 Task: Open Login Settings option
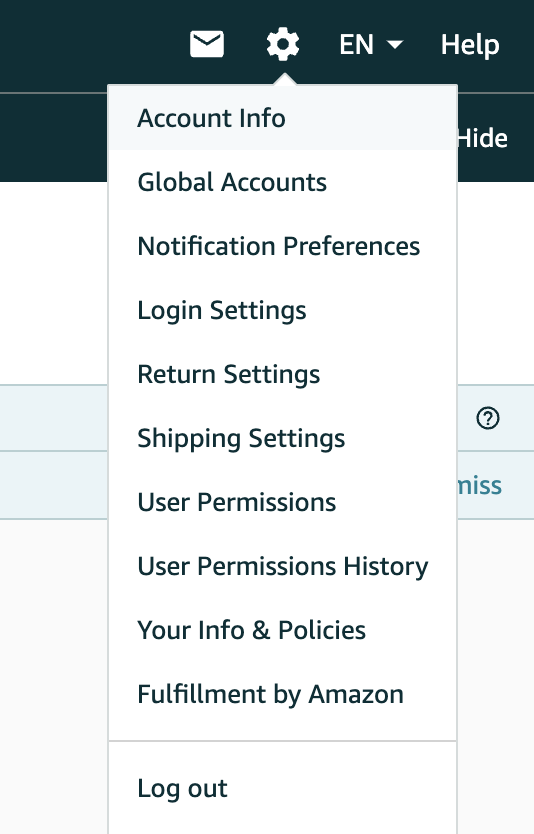click(x=283, y=310)
